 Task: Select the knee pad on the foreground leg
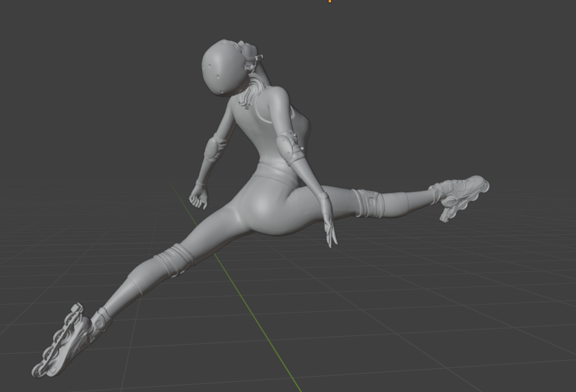click(x=175, y=260)
